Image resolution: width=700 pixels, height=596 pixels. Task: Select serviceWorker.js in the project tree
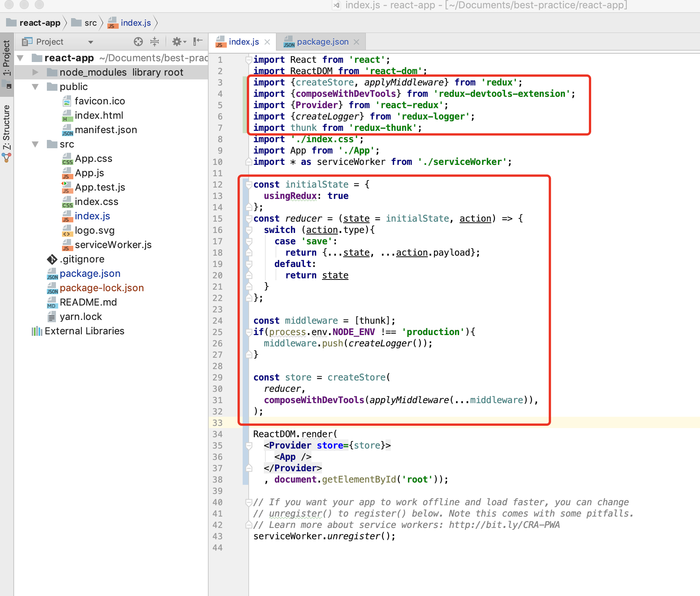113,245
